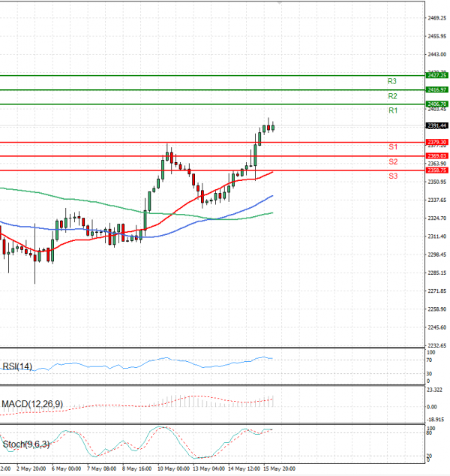This screenshot has height=476, width=450.
Task: Click the S1 support label
Action: 393,147
